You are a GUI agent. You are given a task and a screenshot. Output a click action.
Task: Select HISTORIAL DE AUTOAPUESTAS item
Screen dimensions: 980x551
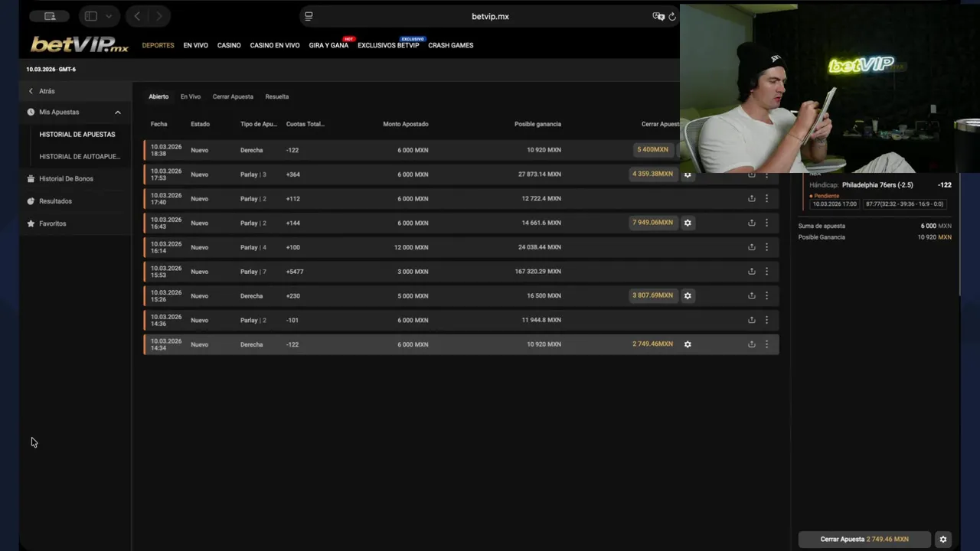pos(80,156)
